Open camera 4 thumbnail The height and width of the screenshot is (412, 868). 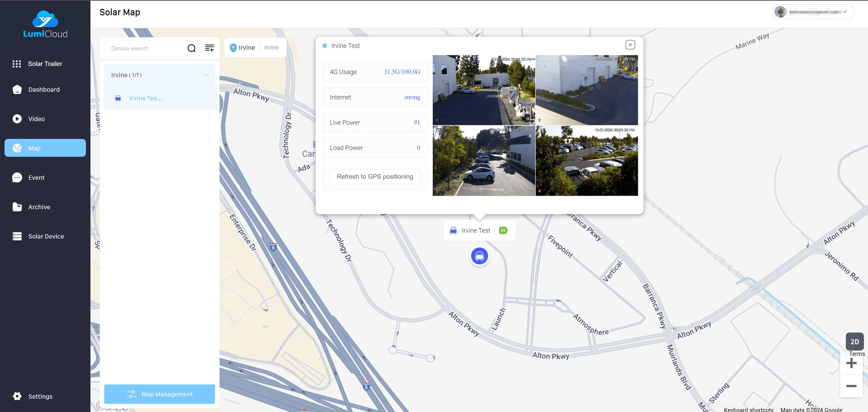(587, 161)
